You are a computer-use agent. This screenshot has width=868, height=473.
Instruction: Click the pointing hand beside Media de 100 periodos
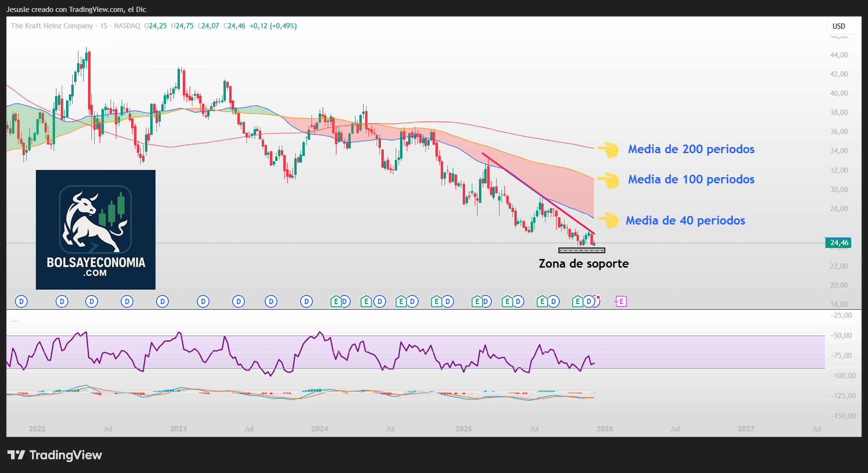[608, 180]
